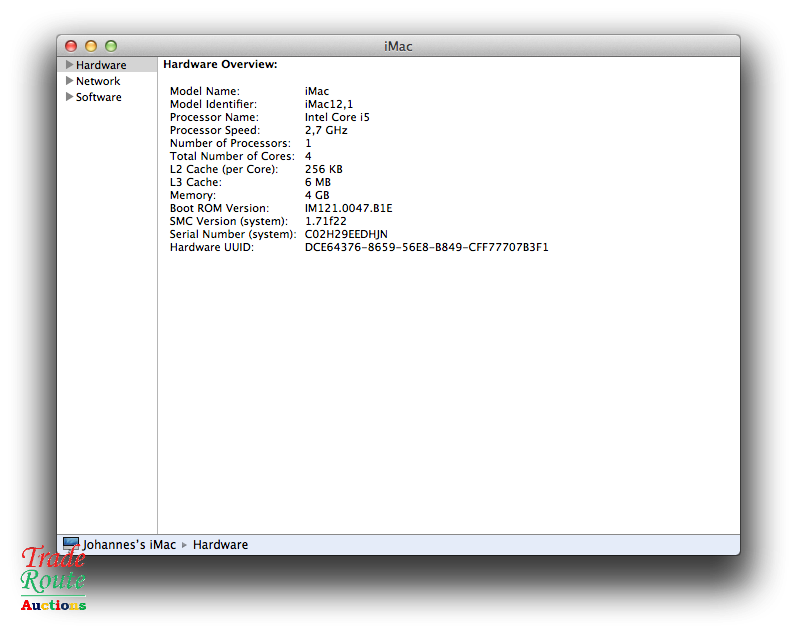Viewport: 797px width, 634px height.
Task: Select the 2,7 GHz processor speed
Action: tap(326, 130)
